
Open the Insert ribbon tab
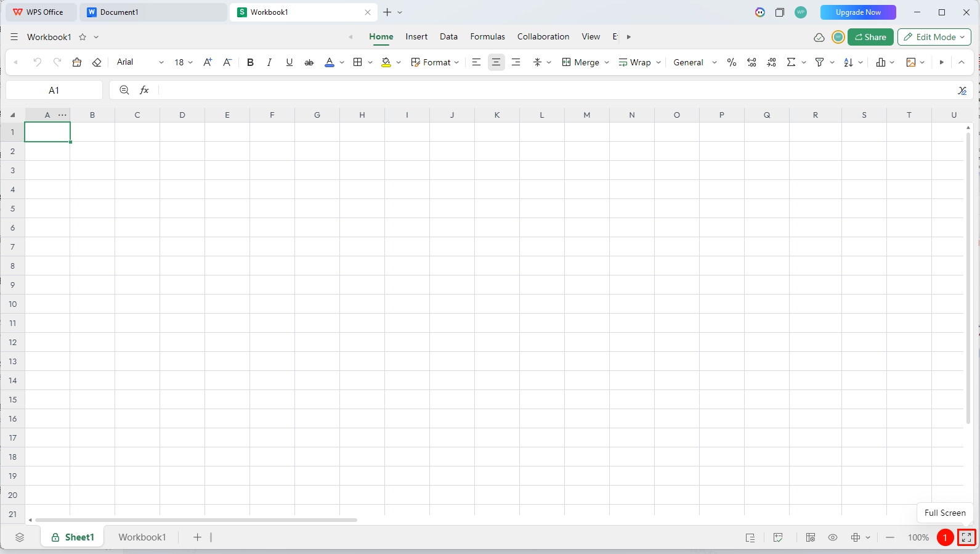point(416,37)
